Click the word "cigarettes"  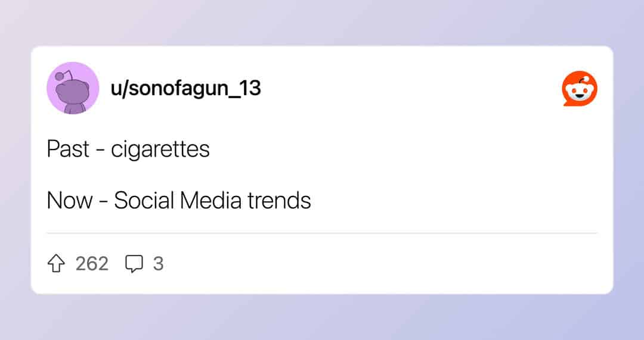tap(160, 149)
